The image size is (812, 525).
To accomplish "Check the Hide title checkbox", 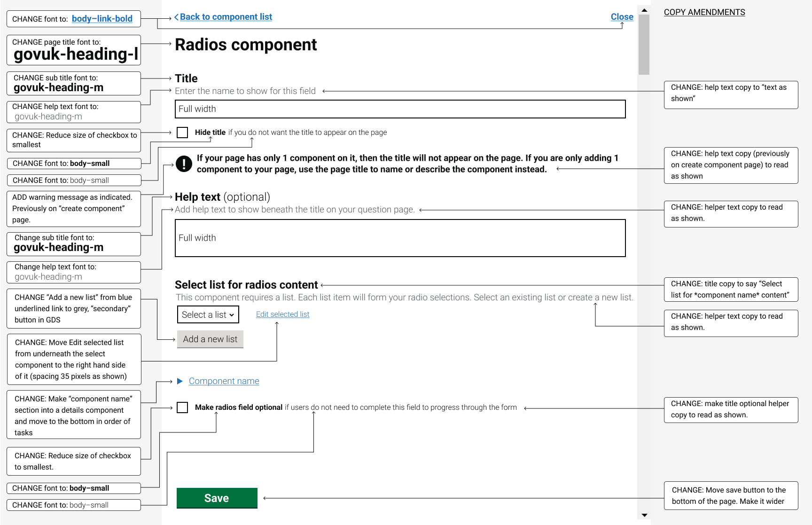I will point(182,132).
